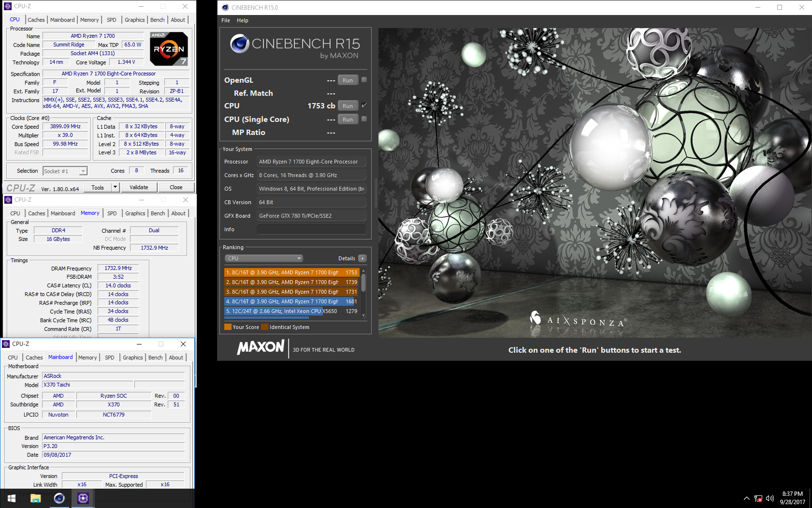Viewport: 812px width, 508px height.
Task: Click the orange Your Score swatch
Action: click(x=228, y=327)
